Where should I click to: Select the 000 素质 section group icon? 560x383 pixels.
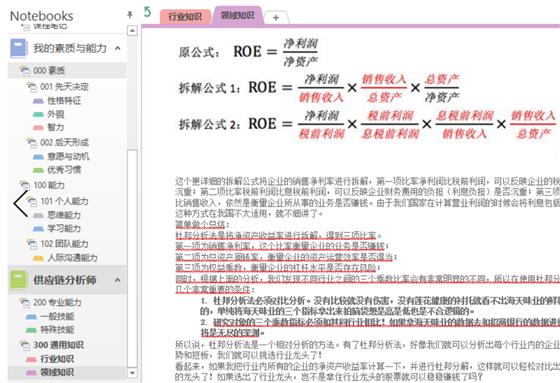[x=25, y=71]
